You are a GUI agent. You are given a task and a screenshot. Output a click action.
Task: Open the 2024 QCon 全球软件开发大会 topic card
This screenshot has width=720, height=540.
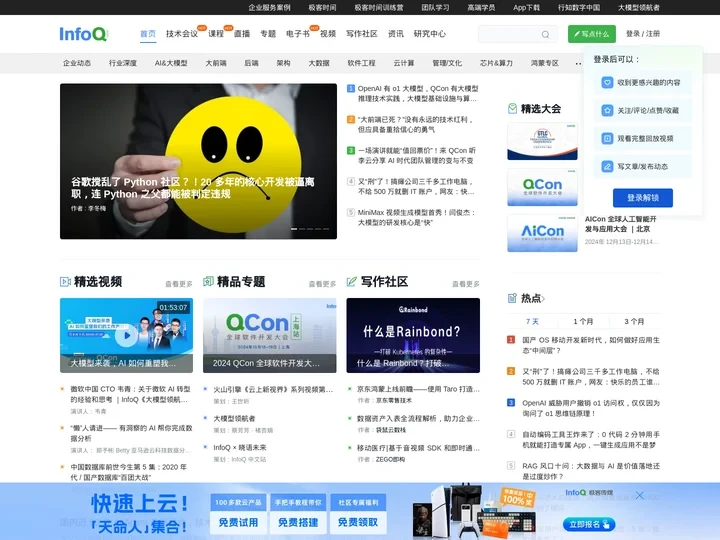pyautogui.click(x=270, y=335)
